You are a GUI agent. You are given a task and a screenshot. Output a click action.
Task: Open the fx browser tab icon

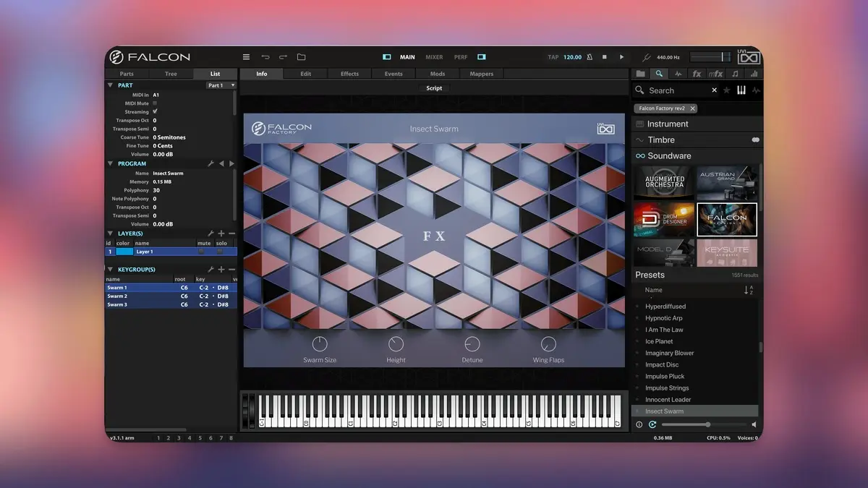click(x=697, y=74)
